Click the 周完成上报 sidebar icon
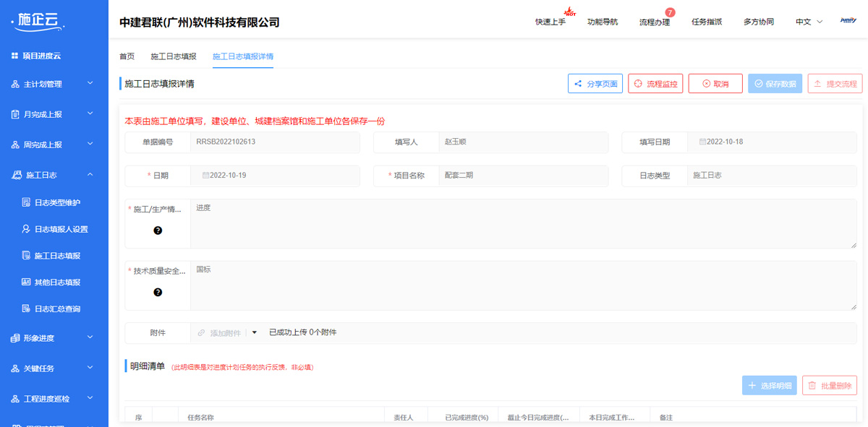 click(15, 145)
